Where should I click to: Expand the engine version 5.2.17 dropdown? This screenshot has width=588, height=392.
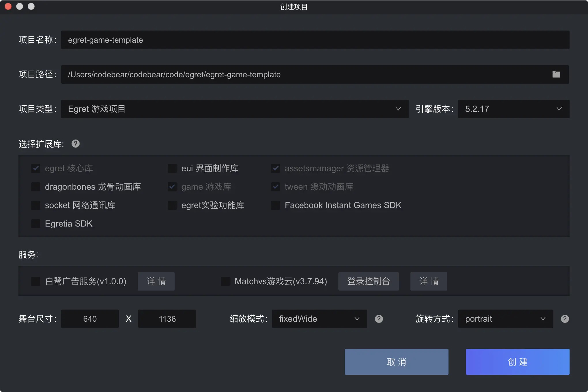point(514,109)
